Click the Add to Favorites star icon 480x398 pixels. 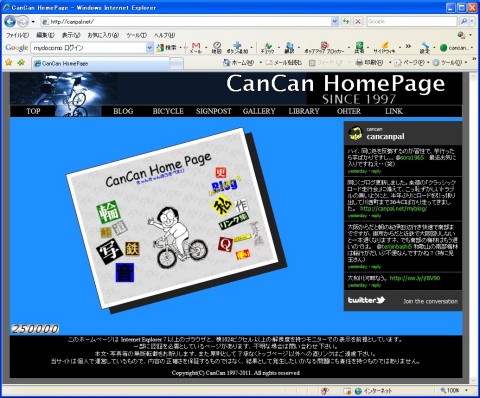(21, 62)
